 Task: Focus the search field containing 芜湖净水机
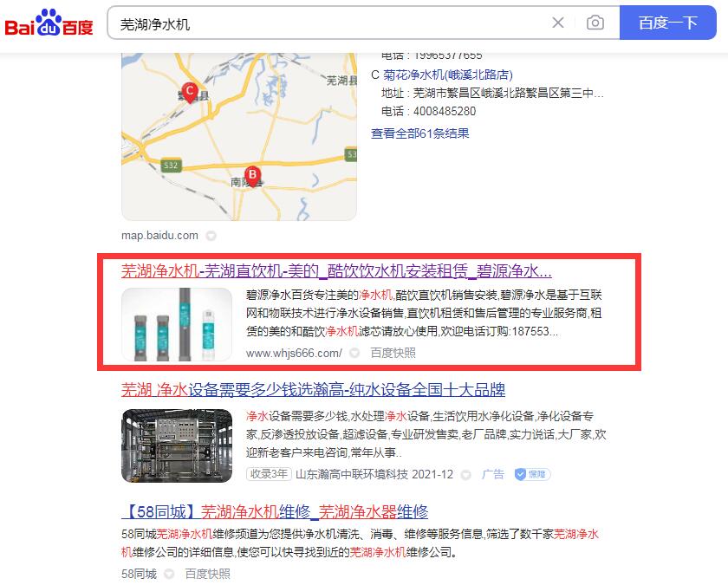click(329, 23)
